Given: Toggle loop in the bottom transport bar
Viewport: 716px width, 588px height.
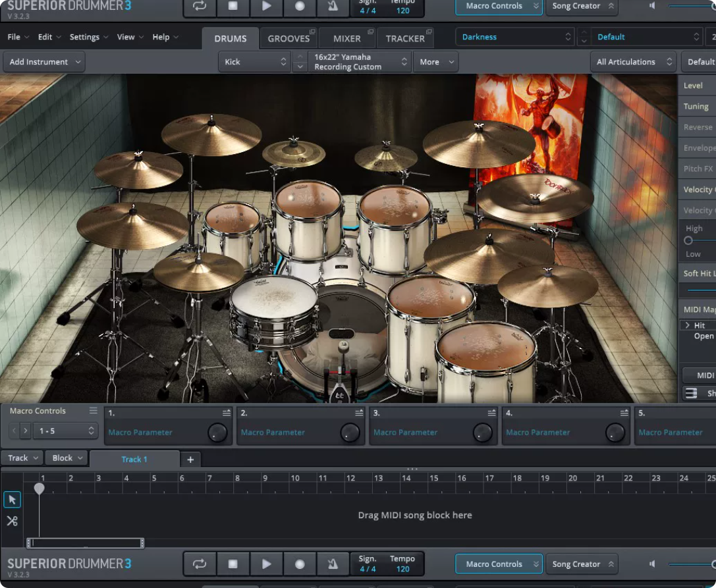Looking at the screenshot, I should point(200,564).
